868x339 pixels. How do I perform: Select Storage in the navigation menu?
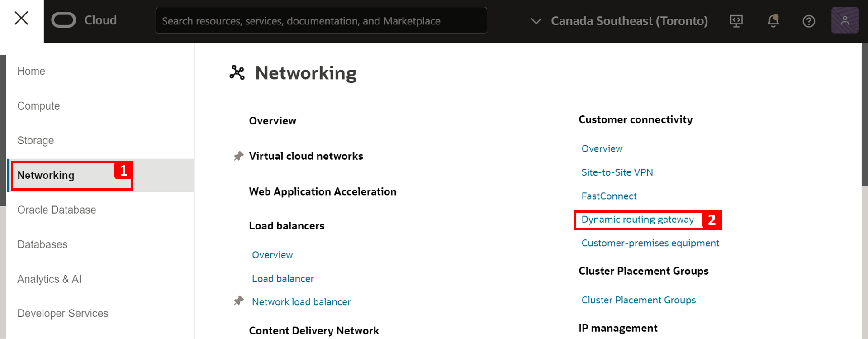36,140
